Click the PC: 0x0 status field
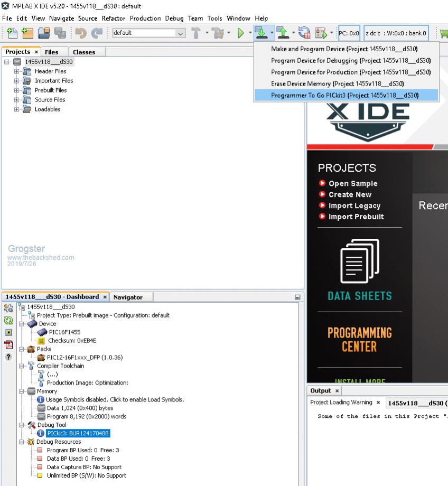This screenshot has width=448, height=486. (349, 33)
